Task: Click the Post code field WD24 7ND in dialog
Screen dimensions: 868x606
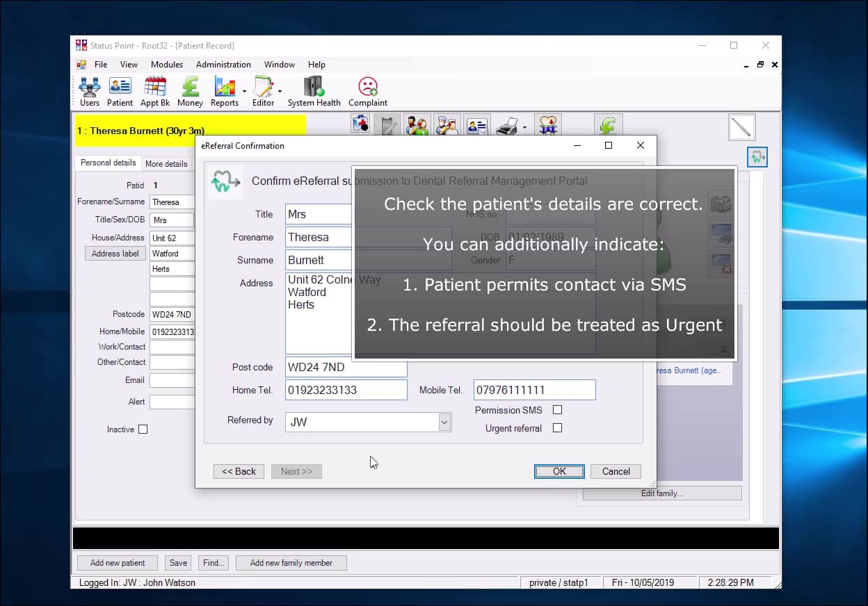Action: coord(346,367)
